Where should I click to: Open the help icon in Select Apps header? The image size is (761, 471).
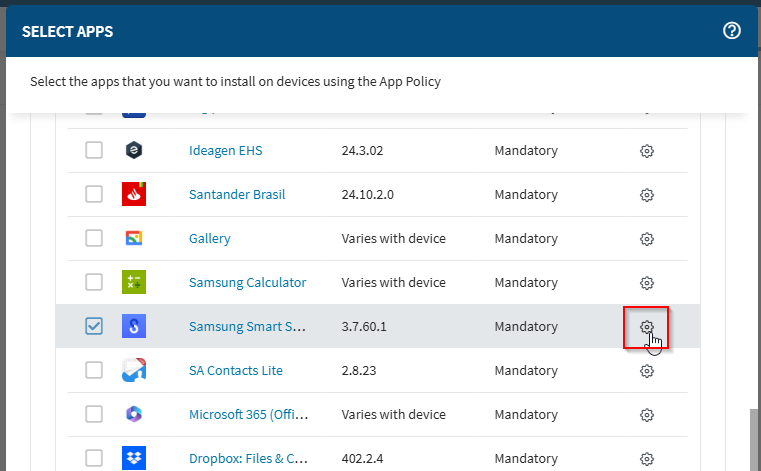coord(731,31)
